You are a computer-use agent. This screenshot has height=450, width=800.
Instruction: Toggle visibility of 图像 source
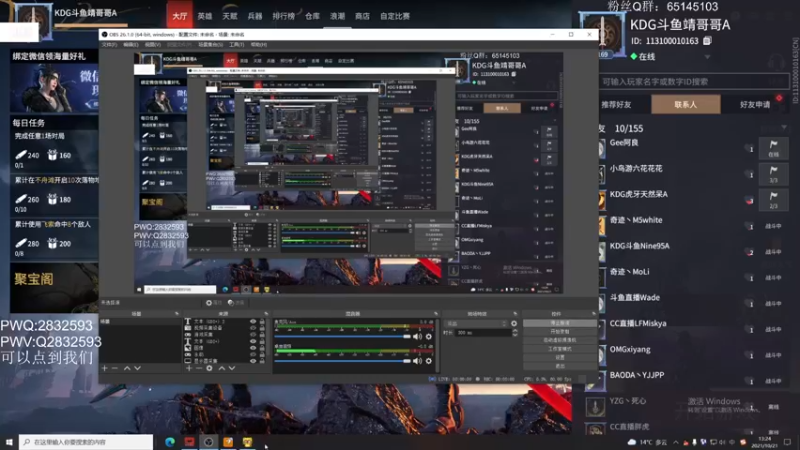253,347
